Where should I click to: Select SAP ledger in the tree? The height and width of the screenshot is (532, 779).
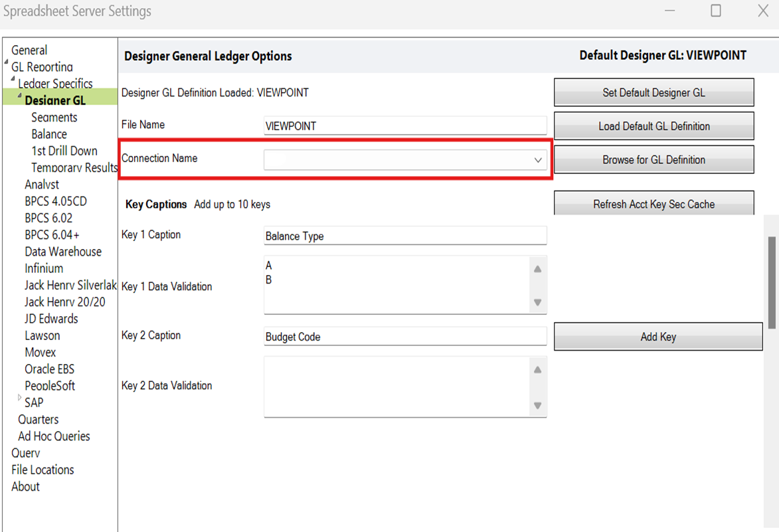point(34,402)
